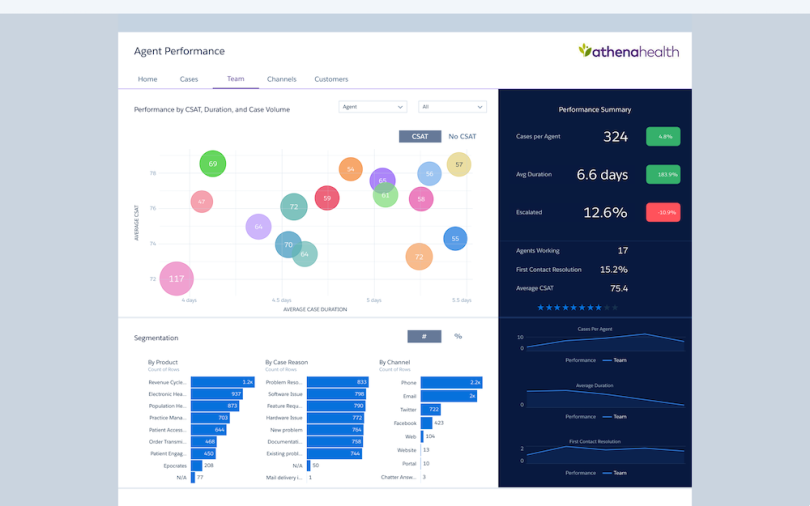Select the yellow 57 bubble
This screenshot has height=506, width=810.
point(459,165)
